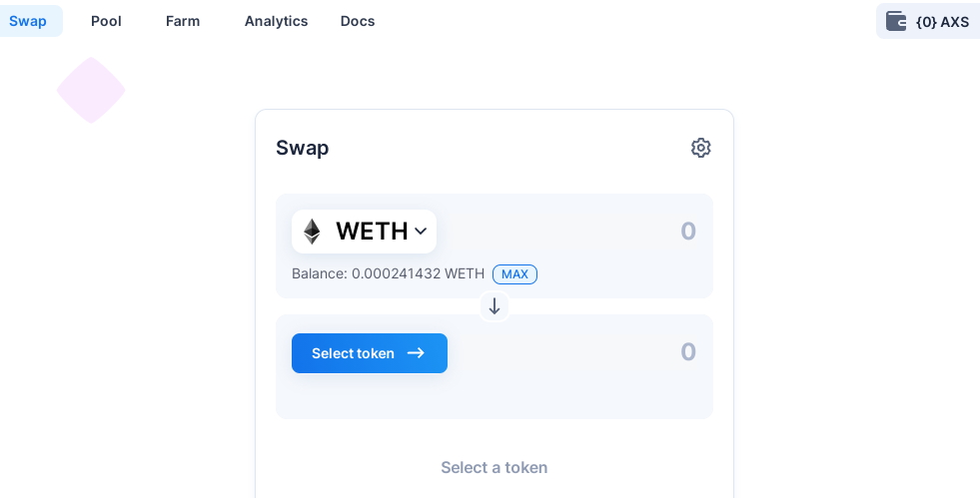Click the MAX balance button
Screen dimensions: 980x498
(x=515, y=274)
